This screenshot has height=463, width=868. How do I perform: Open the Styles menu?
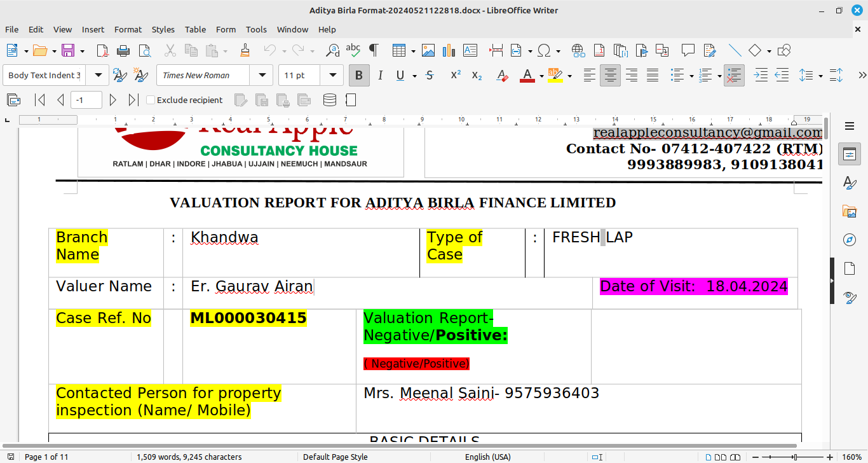pos(163,29)
